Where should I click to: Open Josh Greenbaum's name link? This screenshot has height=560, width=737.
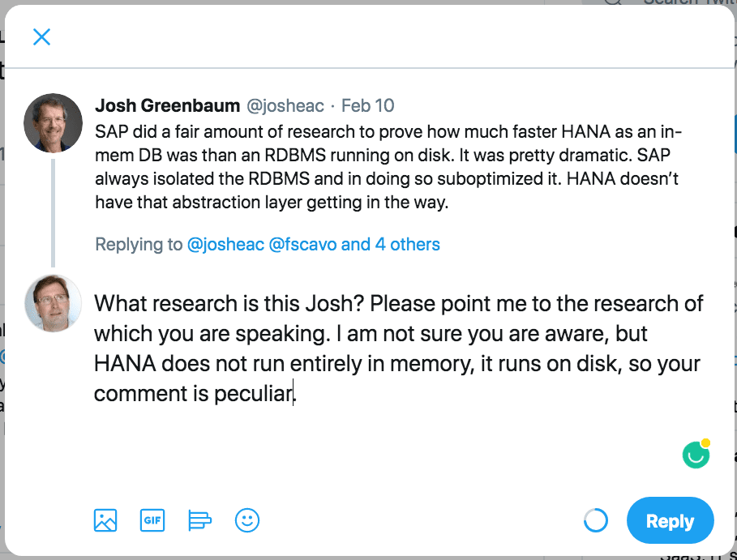point(167,105)
